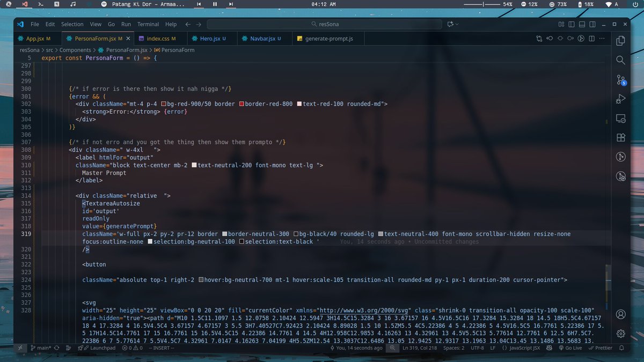Open the notifications bell in status bar
This screenshot has width=644, height=362.
(621, 348)
